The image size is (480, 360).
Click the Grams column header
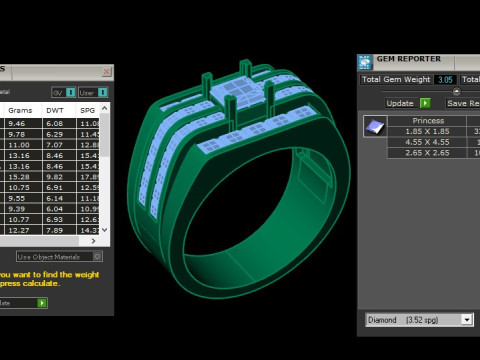pyautogui.click(x=22, y=110)
